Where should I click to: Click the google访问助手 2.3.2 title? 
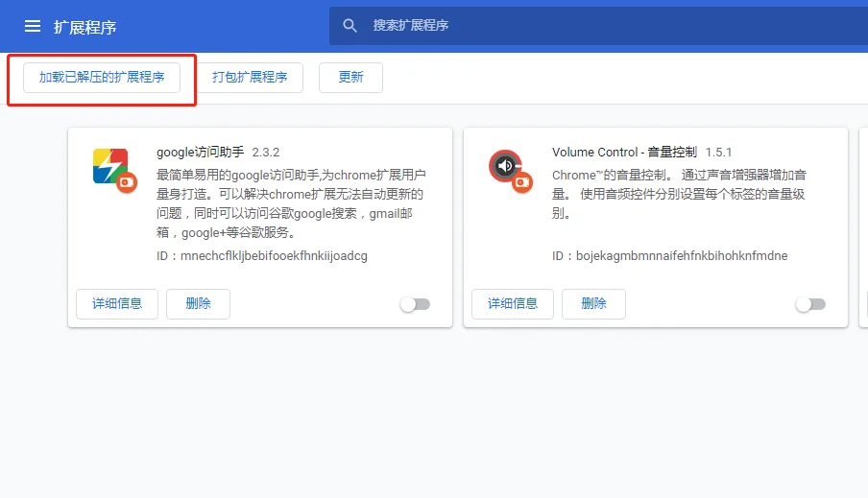(x=218, y=153)
